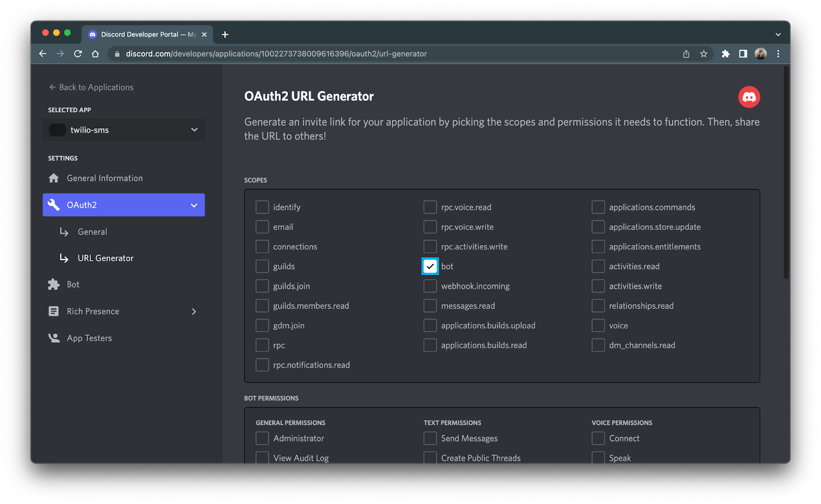Click the lock icon in the address bar
This screenshot has width=821, height=504.
(x=117, y=54)
